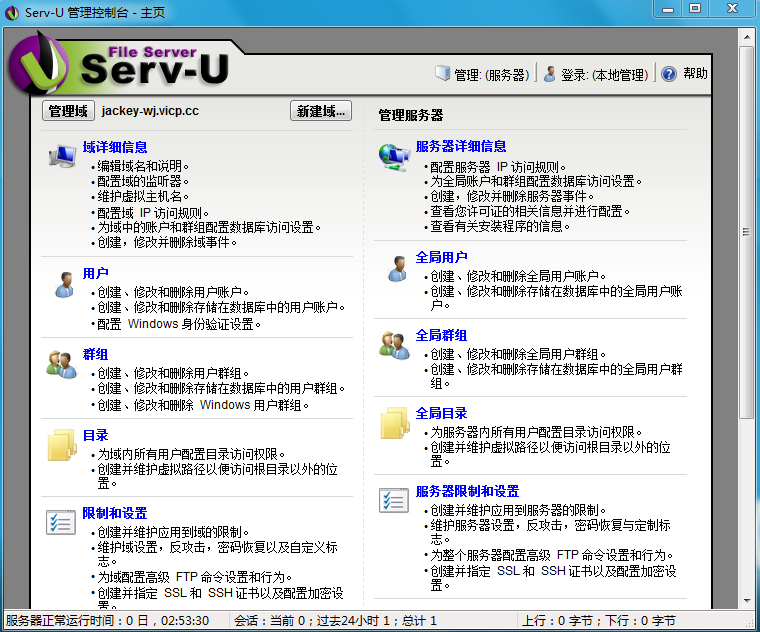760x632 pixels.
Task: Open the 全局用户 person icon
Action: (x=397, y=269)
